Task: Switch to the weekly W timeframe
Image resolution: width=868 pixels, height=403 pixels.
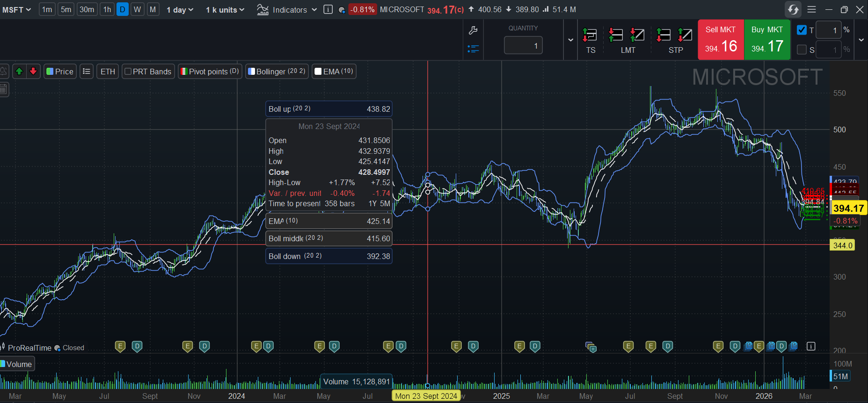Action: pyautogui.click(x=137, y=9)
